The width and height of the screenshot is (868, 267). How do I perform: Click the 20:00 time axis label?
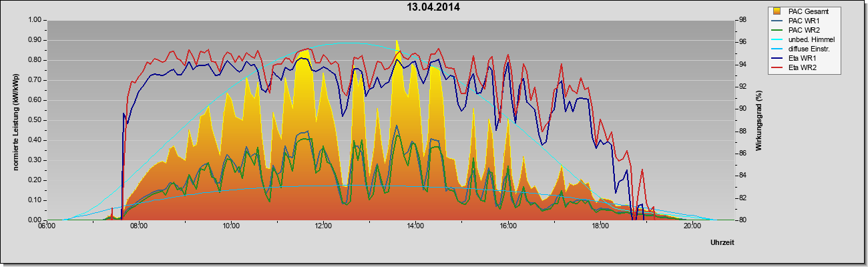pyautogui.click(x=692, y=226)
